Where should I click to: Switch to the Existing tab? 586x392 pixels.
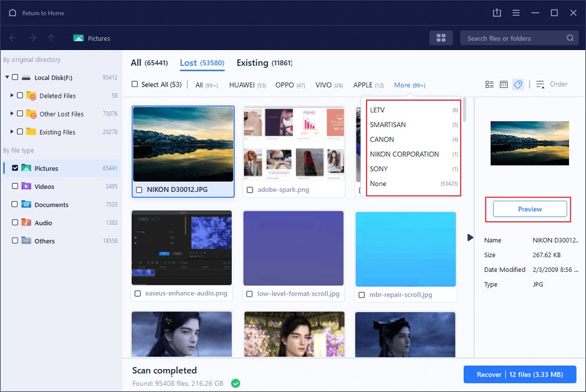click(x=252, y=63)
